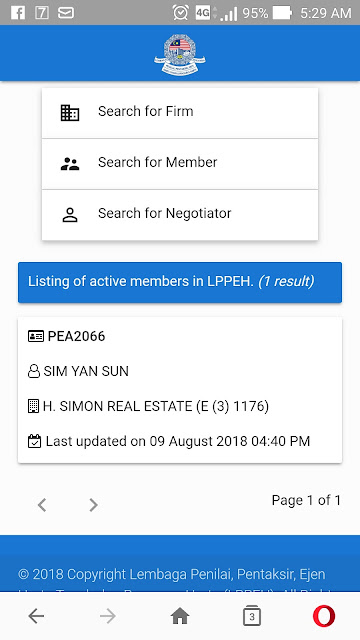Open Search for Negotiator option
The image size is (360, 640).
[x=180, y=215]
